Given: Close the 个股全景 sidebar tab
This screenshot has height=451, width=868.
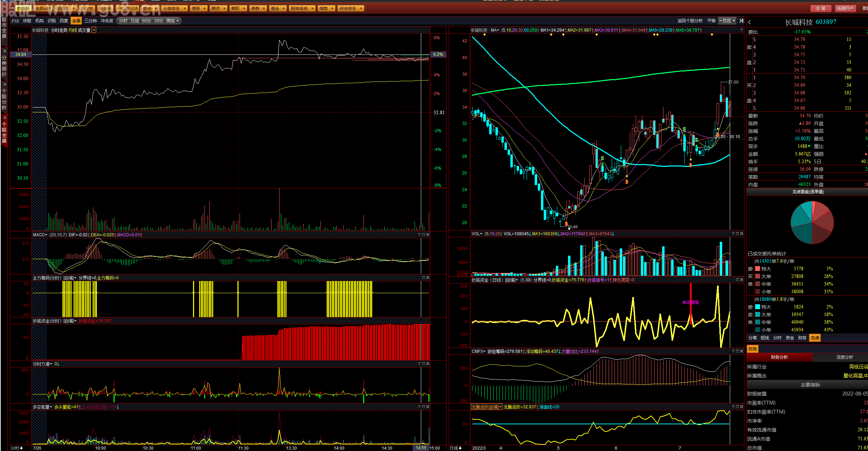Looking at the screenshot, I should tap(5, 118).
